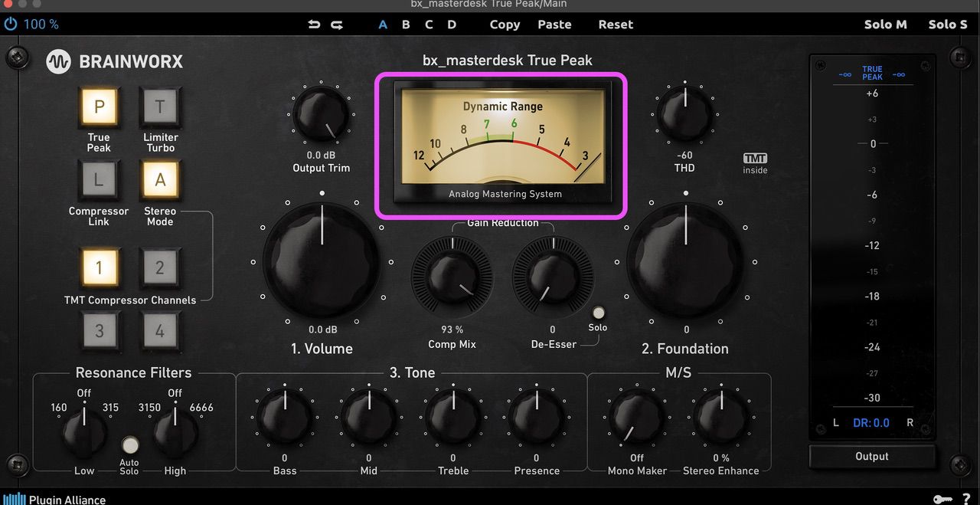
Task: Click the Reset button
Action: coord(616,25)
